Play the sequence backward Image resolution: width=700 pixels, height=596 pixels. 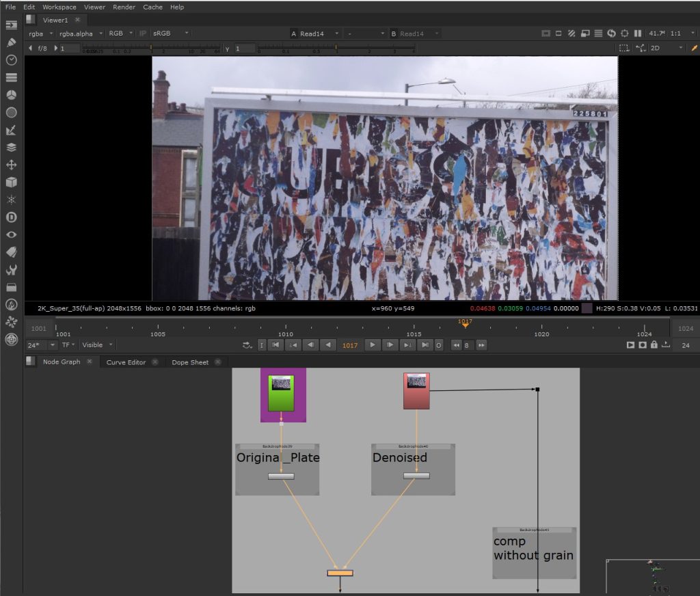pos(329,345)
